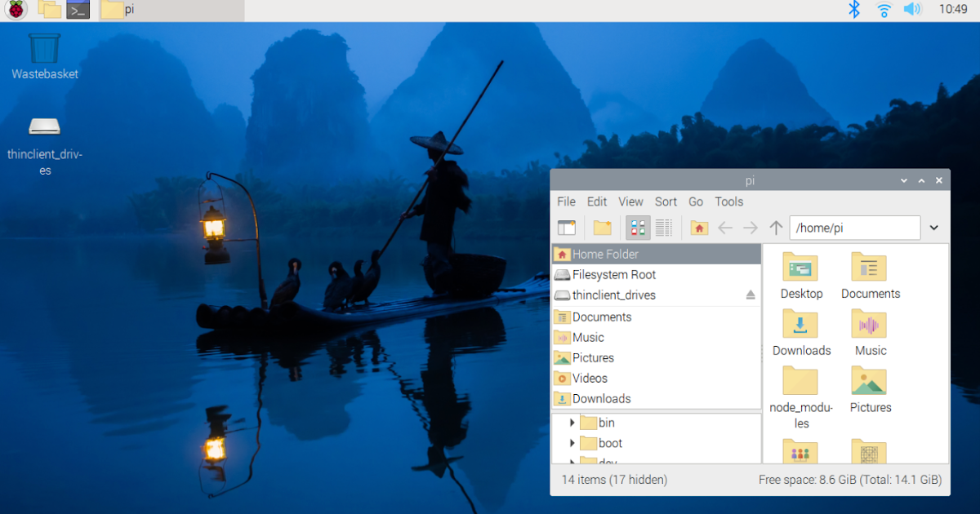Open the path history dropdown
The height and width of the screenshot is (514, 980).
934,228
